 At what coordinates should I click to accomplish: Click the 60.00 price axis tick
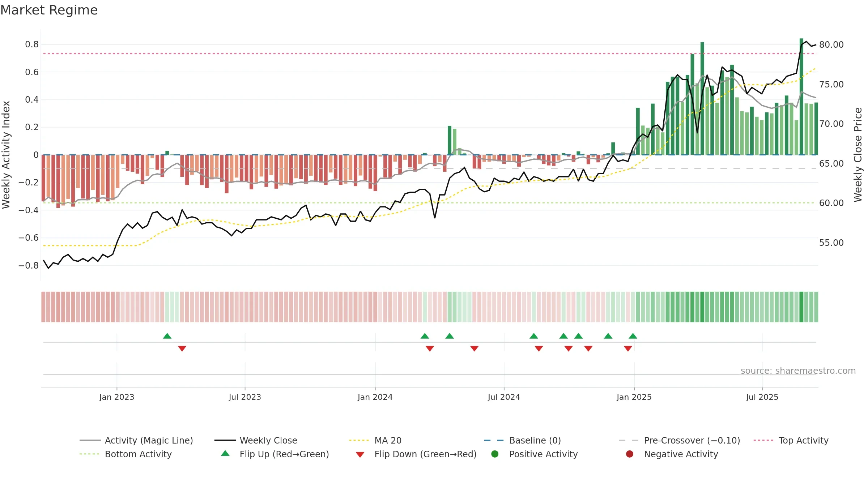pyautogui.click(x=831, y=203)
